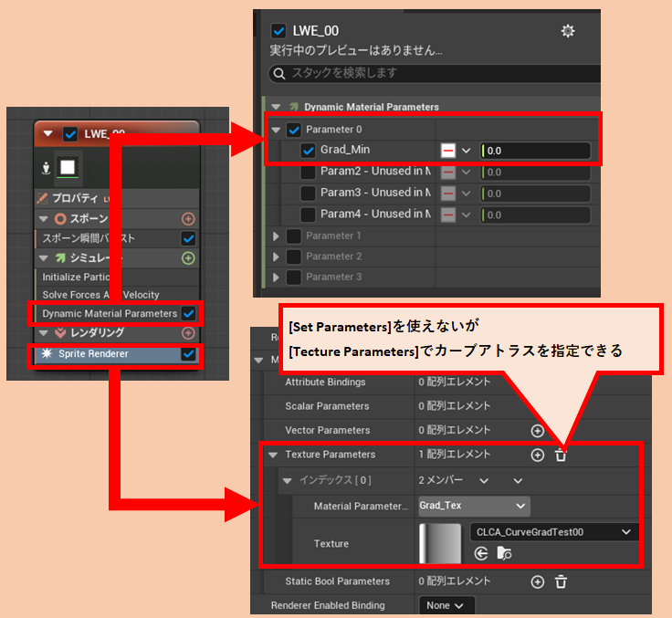This screenshot has width=672, height=618.
Task: Add a module to the シミュレート section
Action: [188, 258]
